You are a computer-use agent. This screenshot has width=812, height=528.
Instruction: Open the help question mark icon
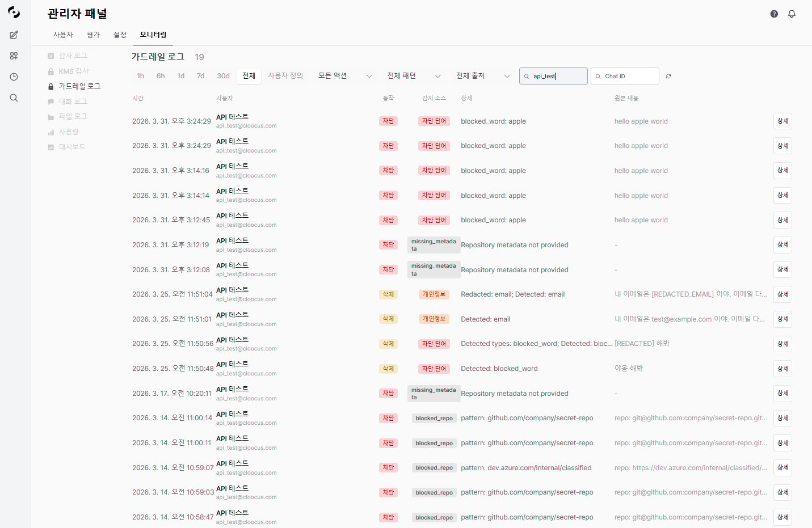[x=774, y=14]
